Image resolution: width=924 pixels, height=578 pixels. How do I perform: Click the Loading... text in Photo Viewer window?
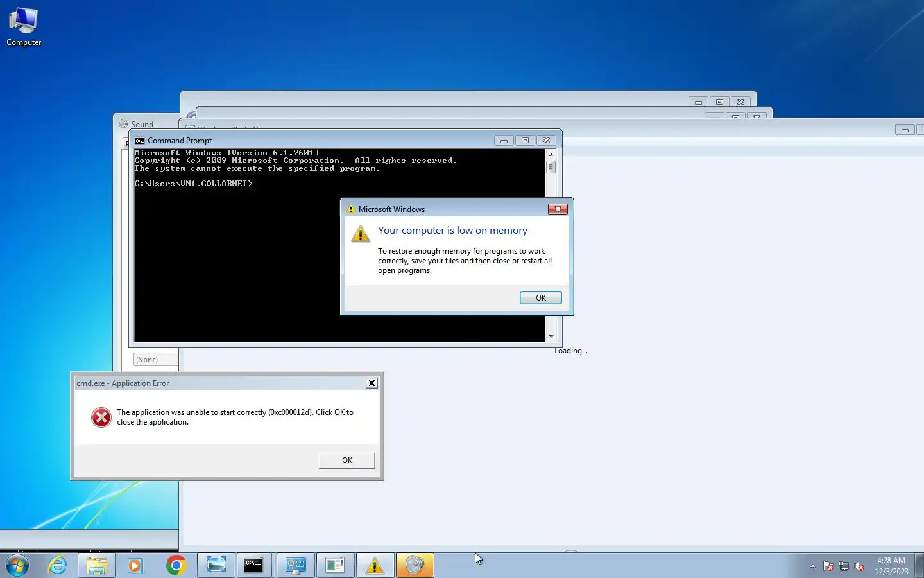570,351
